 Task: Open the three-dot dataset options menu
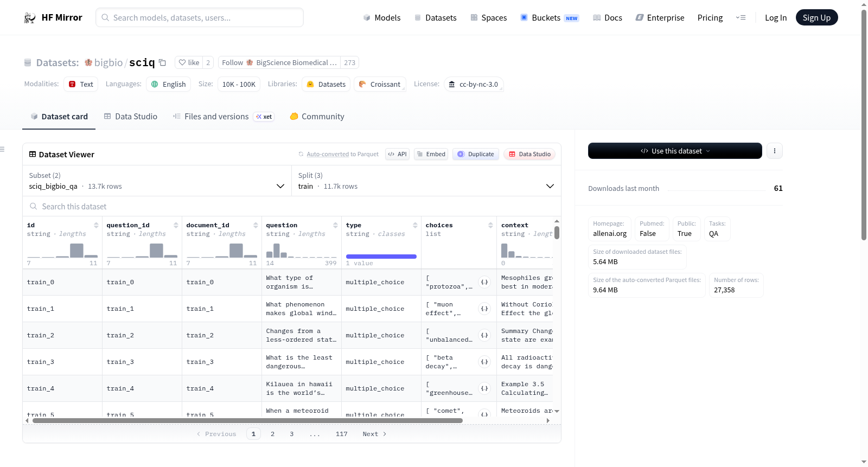point(775,151)
